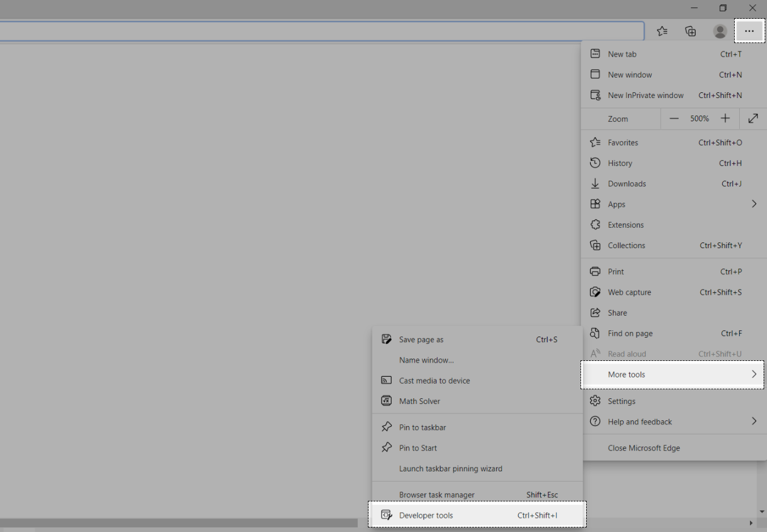The width and height of the screenshot is (767, 532).
Task: Select New InPrivate window
Action: coord(646,95)
